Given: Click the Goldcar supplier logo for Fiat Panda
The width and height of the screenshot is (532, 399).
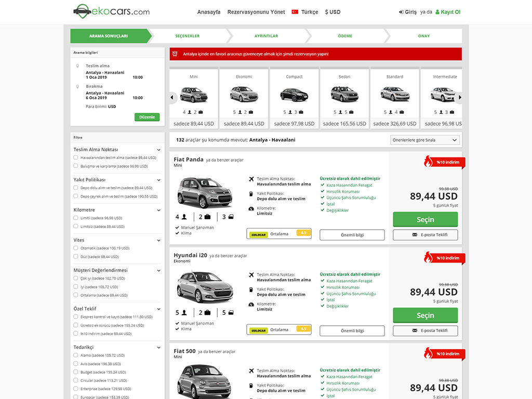Looking at the screenshot, I should pyautogui.click(x=259, y=234).
